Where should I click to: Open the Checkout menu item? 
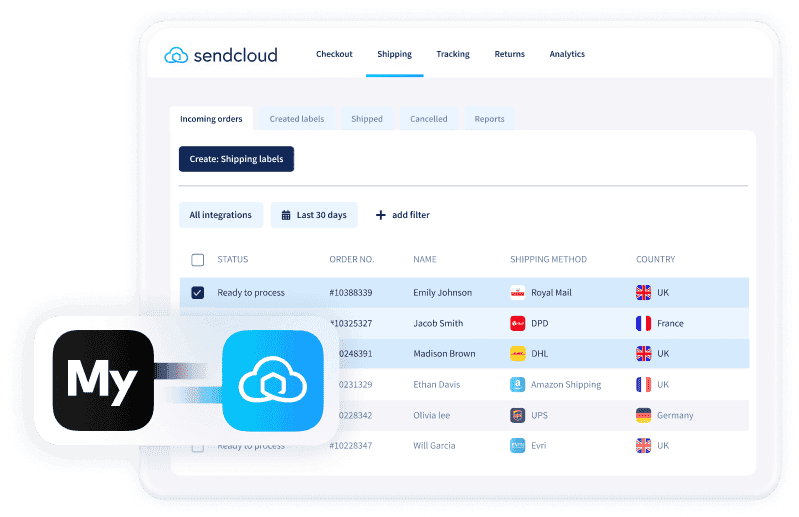click(334, 54)
